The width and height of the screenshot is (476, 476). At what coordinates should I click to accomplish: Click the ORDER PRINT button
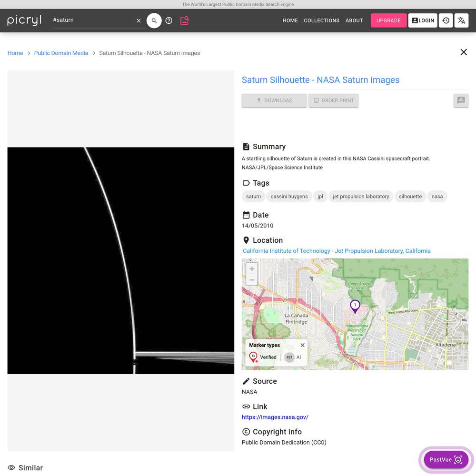click(333, 100)
